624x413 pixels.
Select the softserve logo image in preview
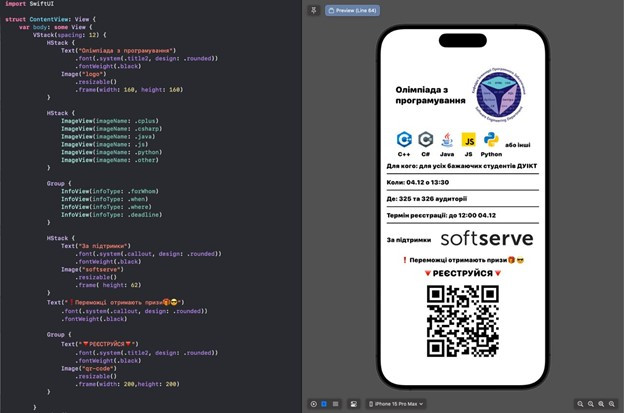click(487, 239)
